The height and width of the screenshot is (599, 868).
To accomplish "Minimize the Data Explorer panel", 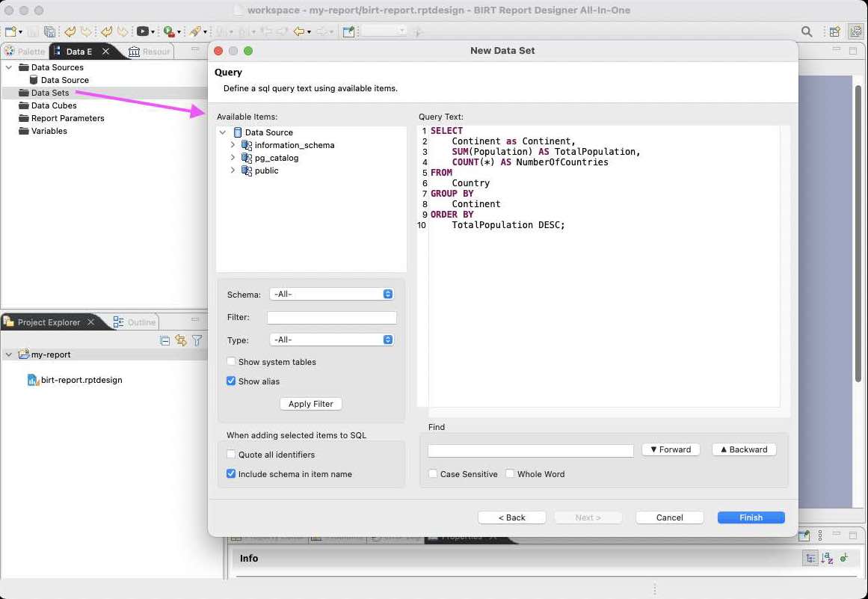I will pos(195,50).
